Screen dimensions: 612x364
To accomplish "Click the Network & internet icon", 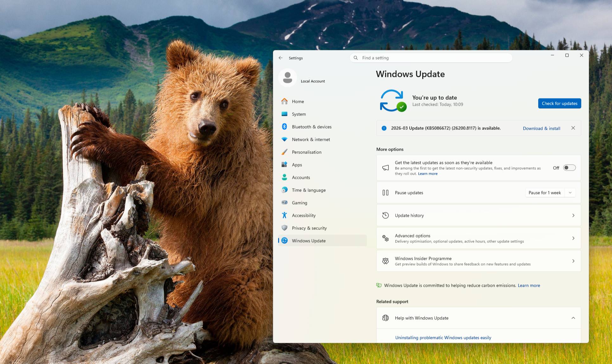I will point(285,139).
